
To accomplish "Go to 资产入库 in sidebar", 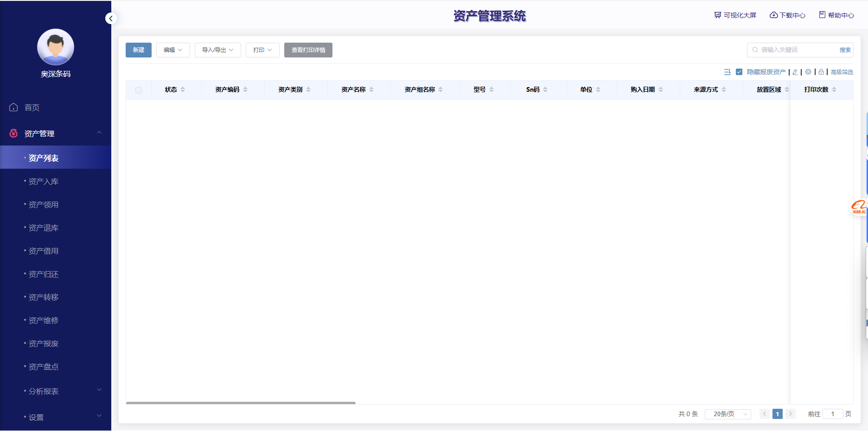I will tap(44, 182).
